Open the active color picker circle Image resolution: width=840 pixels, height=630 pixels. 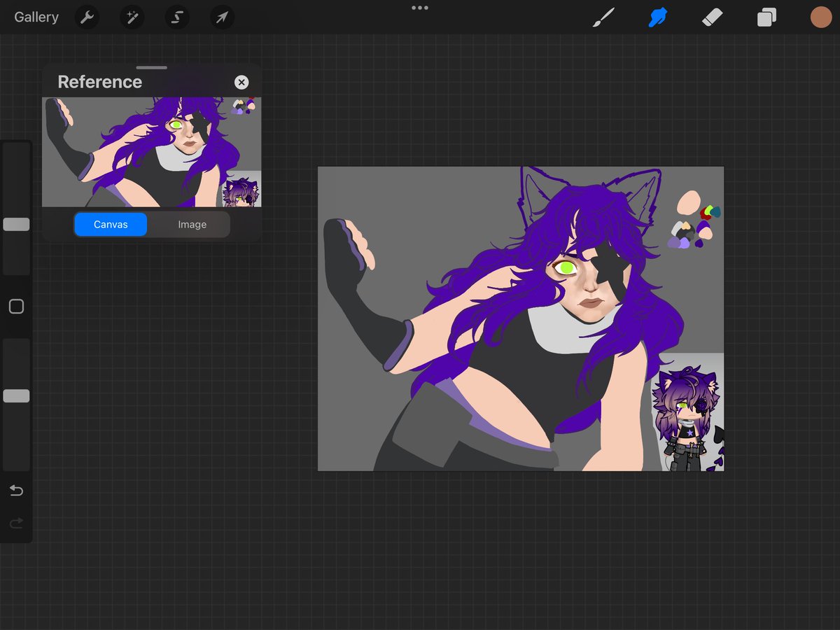click(x=821, y=17)
